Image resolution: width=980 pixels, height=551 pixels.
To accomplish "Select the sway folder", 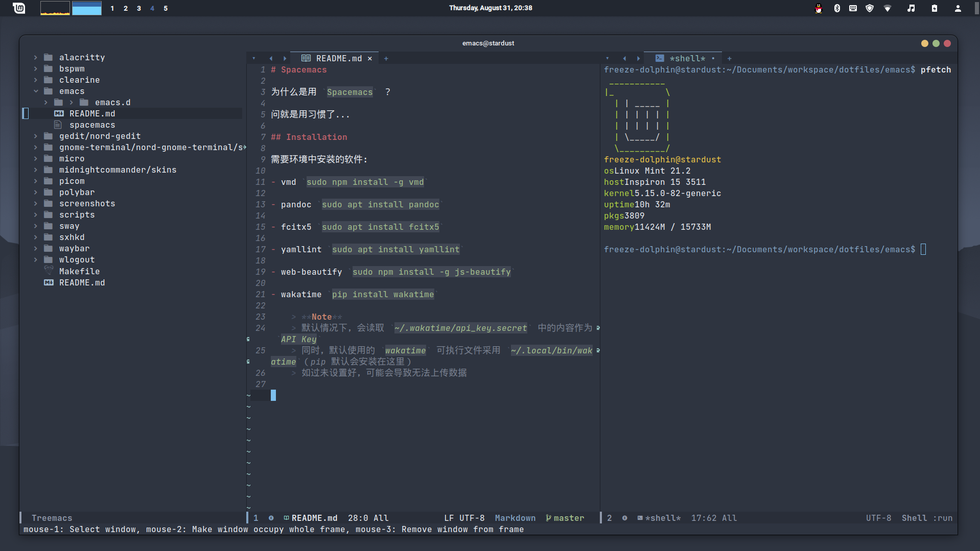I will [x=69, y=226].
